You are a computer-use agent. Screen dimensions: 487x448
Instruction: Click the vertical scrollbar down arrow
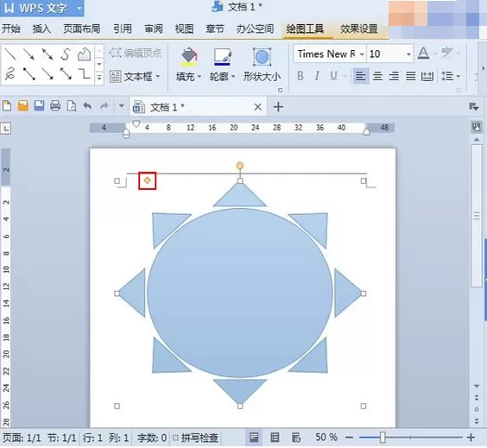coord(477,386)
